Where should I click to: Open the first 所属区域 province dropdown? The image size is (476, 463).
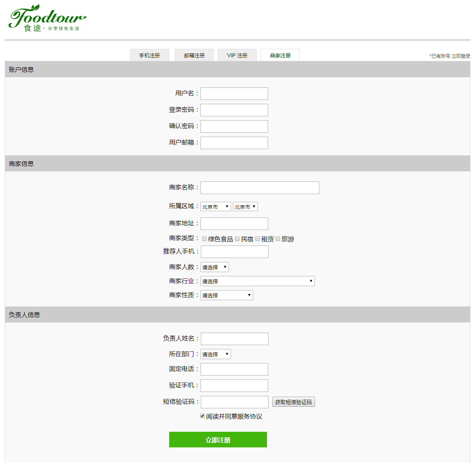tap(216, 207)
